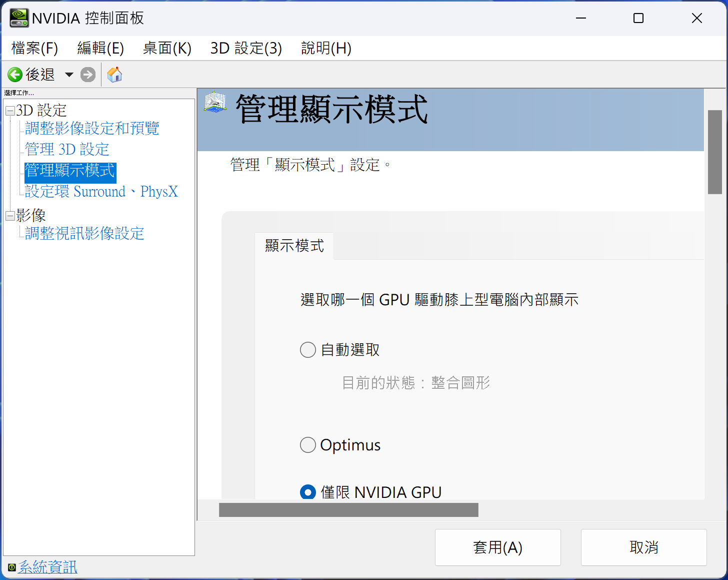Open the 編輯(E) menu
This screenshot has width=728, height=580.
100,49
